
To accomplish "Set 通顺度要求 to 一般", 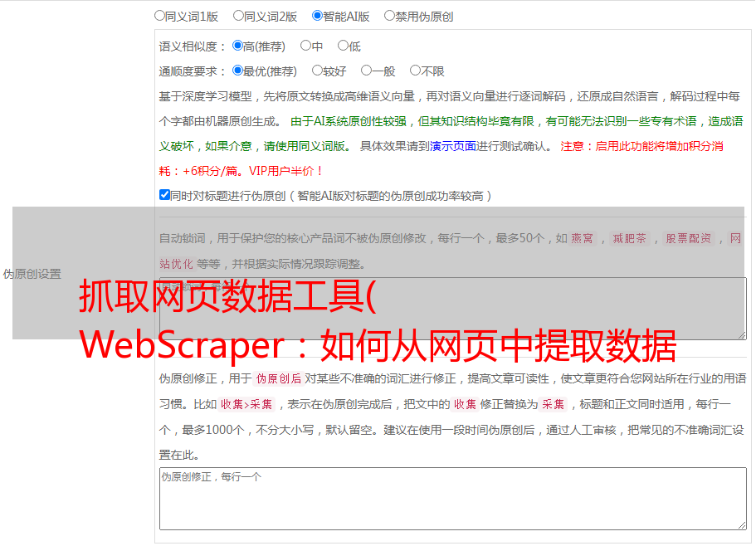I will (x=366, y=71).
